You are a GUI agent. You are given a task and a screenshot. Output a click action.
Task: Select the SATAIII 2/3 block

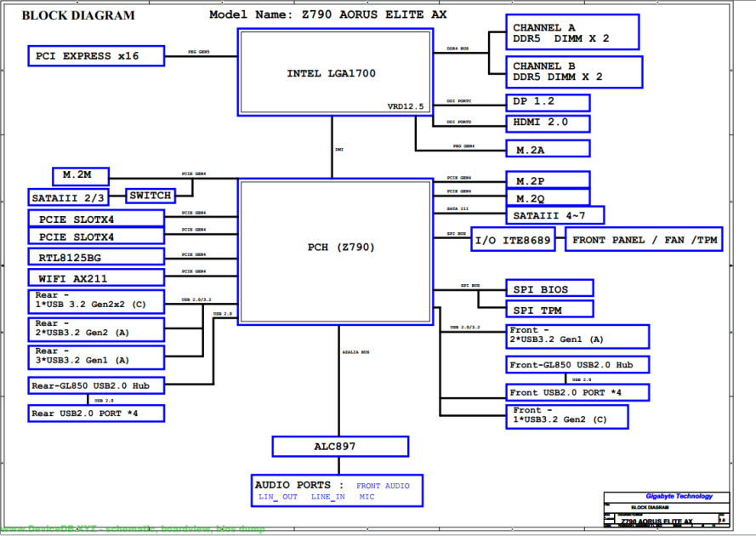click(68, 197)
